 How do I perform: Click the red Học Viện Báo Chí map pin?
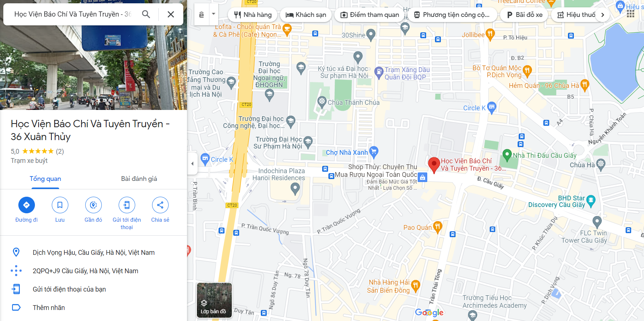click(x=434, y=165)
